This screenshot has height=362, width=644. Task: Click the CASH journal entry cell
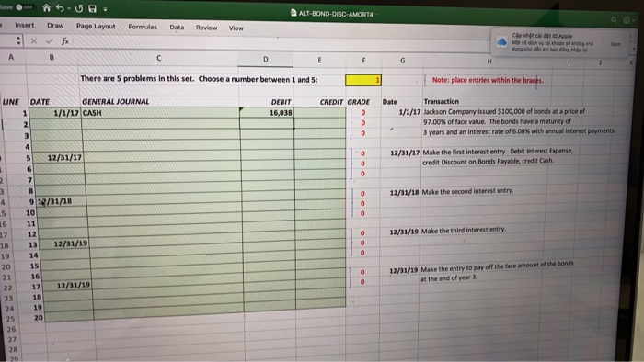click(x=160, y=113)
